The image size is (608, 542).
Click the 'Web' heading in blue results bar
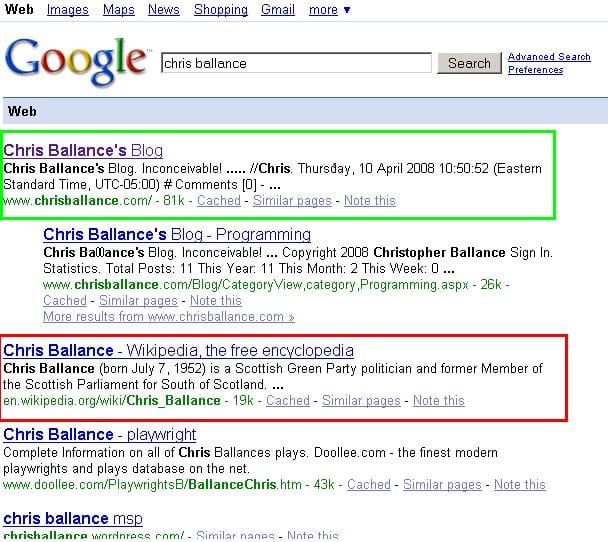pyautogui.click(x=22, y=111)
